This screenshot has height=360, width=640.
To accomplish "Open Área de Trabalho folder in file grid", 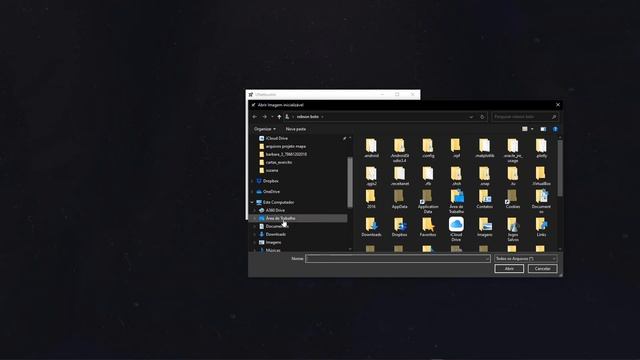I will pos(456,201).
